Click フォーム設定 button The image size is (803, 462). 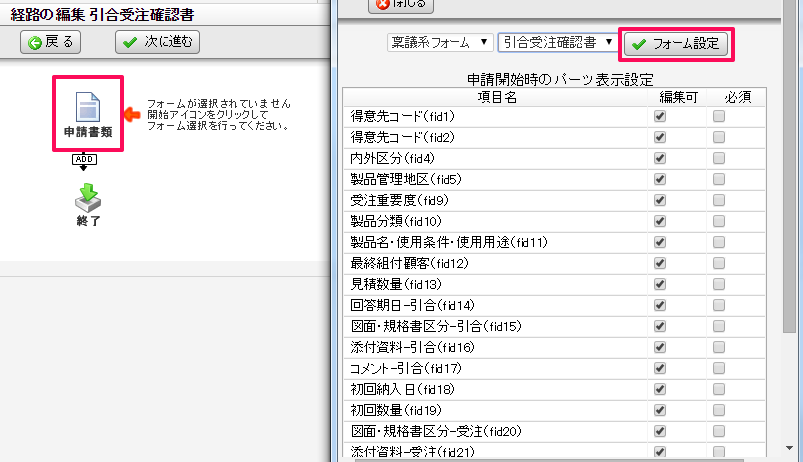[x=676, y=44]
